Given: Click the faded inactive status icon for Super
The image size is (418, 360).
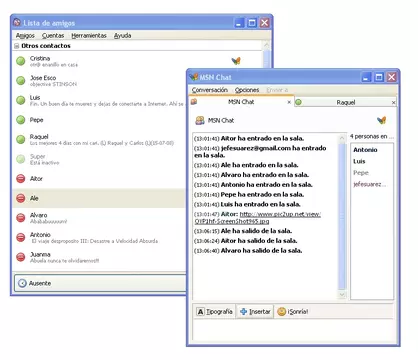Looking at the screenshot, I should coord(21,159).
